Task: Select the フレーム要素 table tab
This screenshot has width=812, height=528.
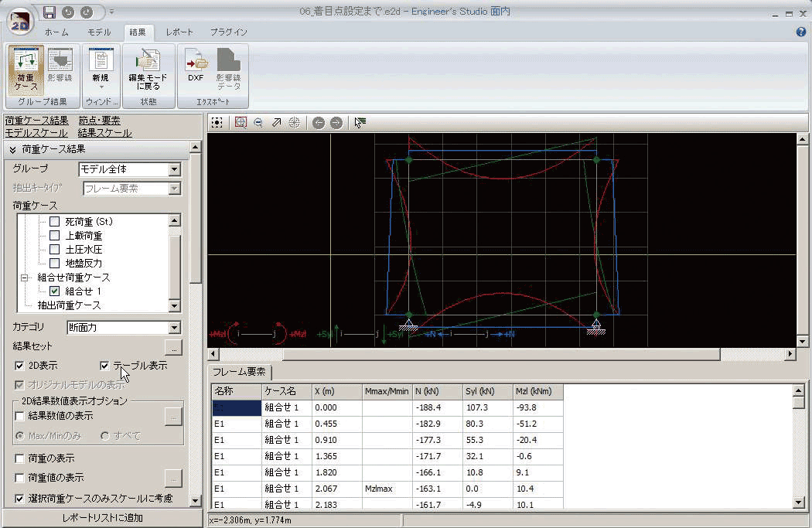Action: click(239, 372)
